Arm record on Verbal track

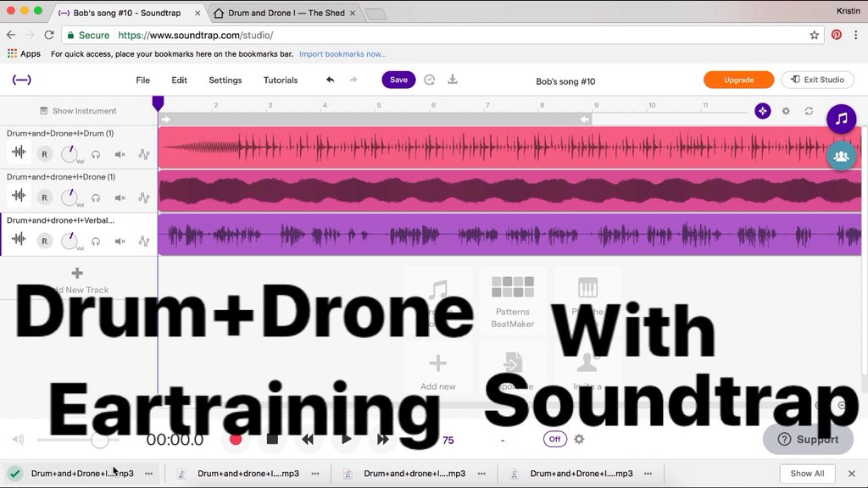tap(44, 241)
